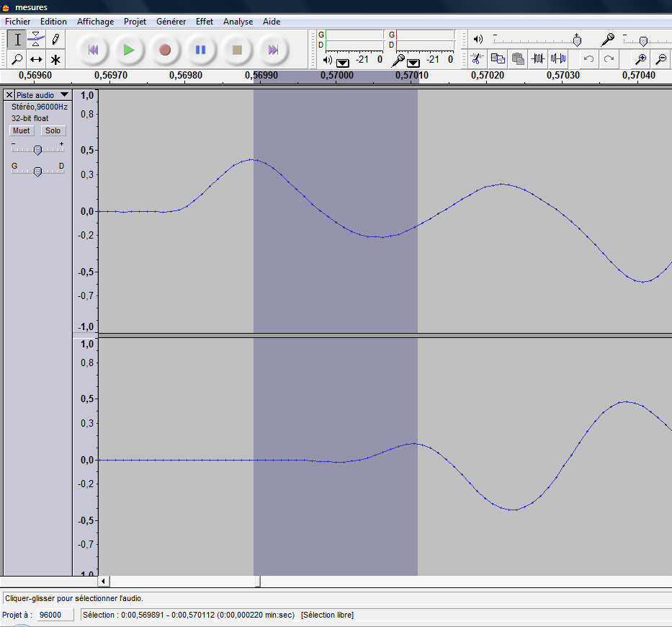Open the Effet menu
This screenshot has width=672, height=627.
click(205, 22)
